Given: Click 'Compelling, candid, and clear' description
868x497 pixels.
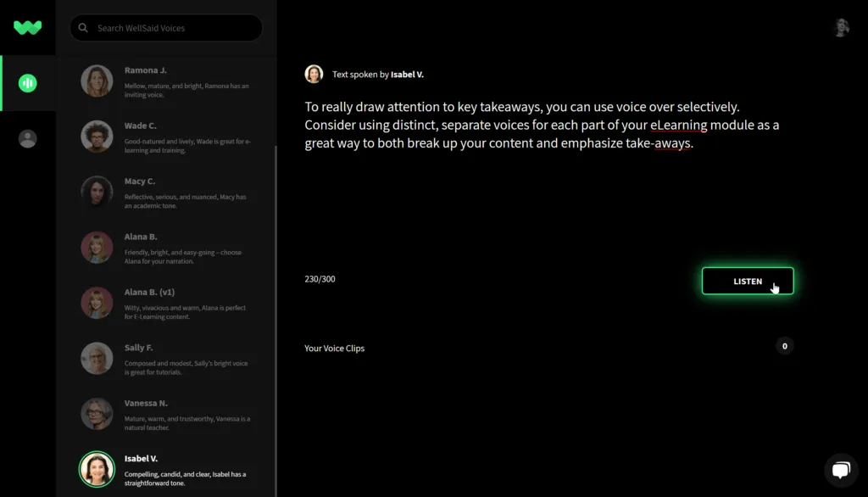Looking at the screenshot, I should click(186, 478).
